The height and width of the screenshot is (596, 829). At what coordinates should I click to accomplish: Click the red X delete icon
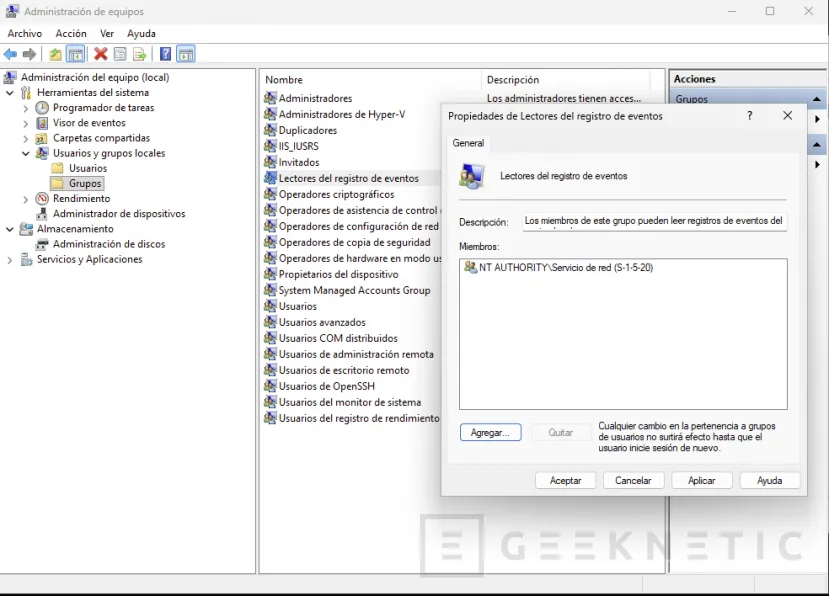click(100, 54)
